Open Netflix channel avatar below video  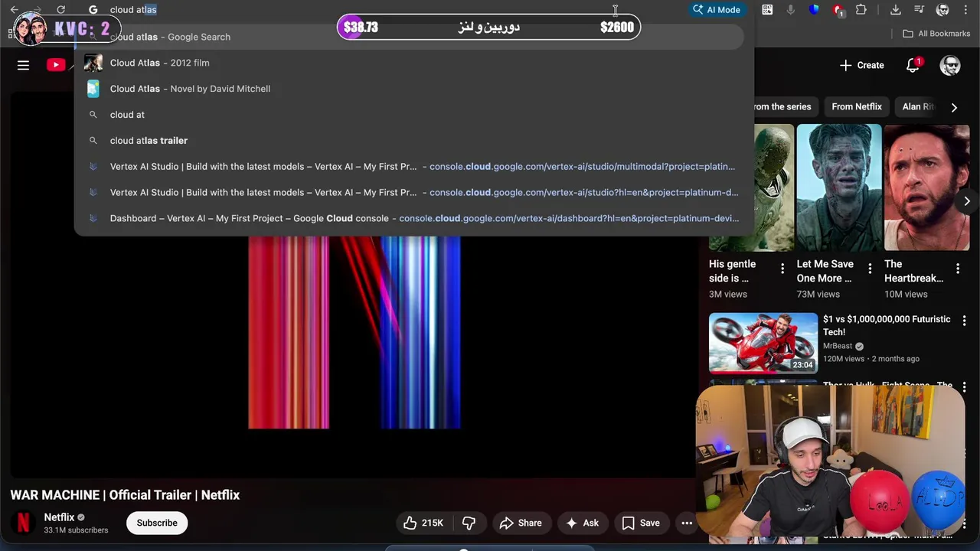click(24, 523)
